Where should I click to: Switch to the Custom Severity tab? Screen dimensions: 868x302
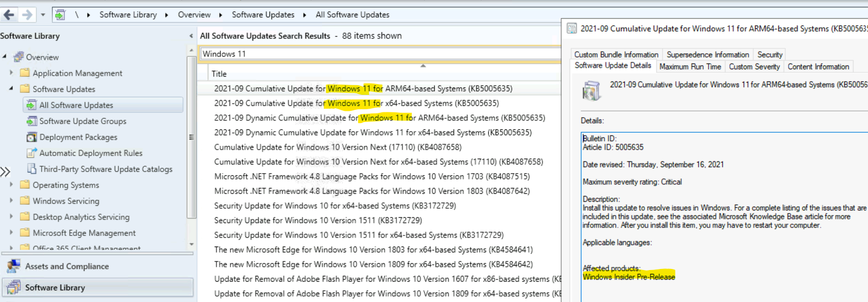tap(754, 67)
